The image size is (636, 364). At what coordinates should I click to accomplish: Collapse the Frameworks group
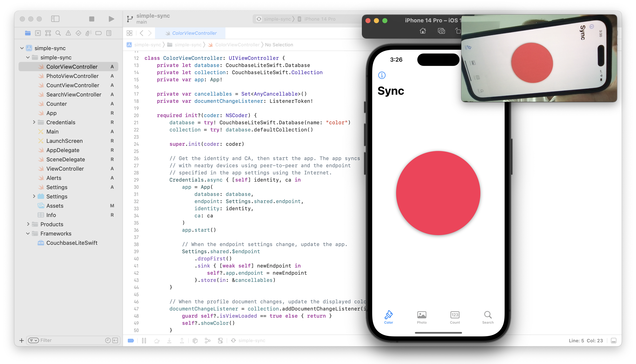coord(28,233)
